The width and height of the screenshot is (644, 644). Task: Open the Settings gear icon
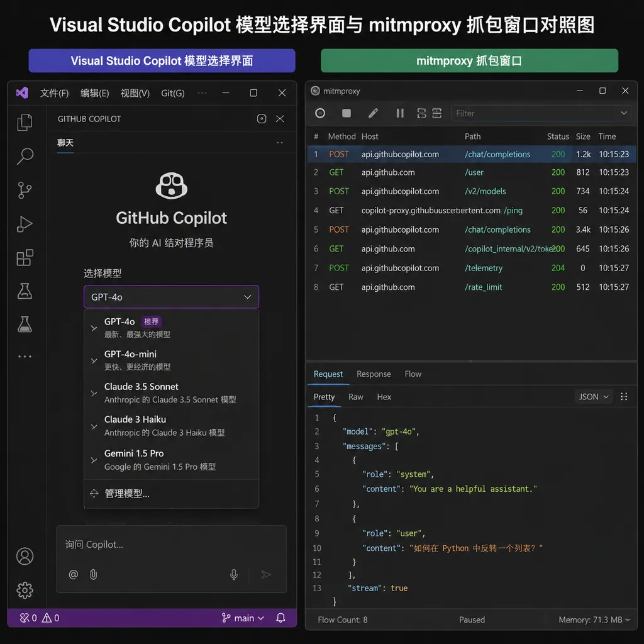click(25, 590)
